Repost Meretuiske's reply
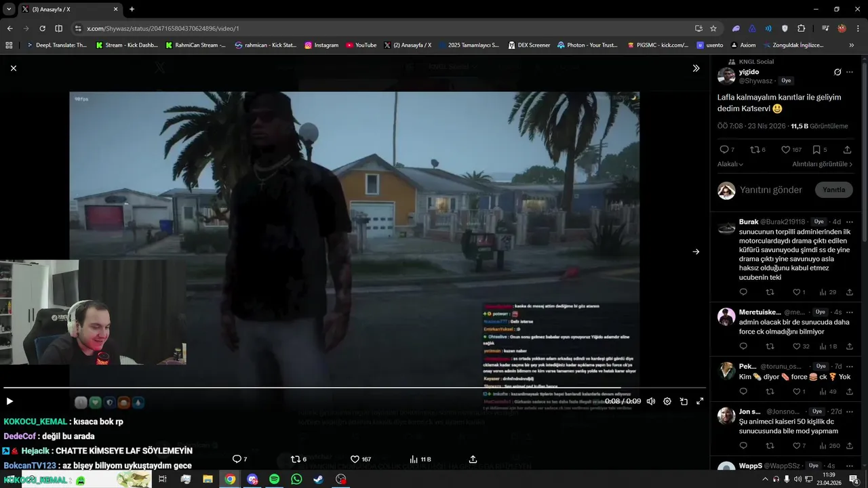Image resolution: width=868 pixels, height=488 pixels. [770, 346]
